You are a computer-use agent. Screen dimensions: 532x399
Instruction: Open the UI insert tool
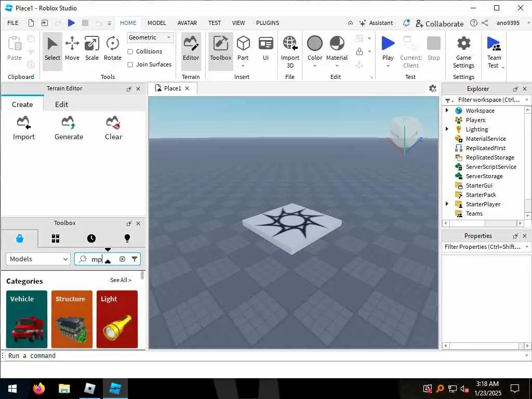[265, 48]
